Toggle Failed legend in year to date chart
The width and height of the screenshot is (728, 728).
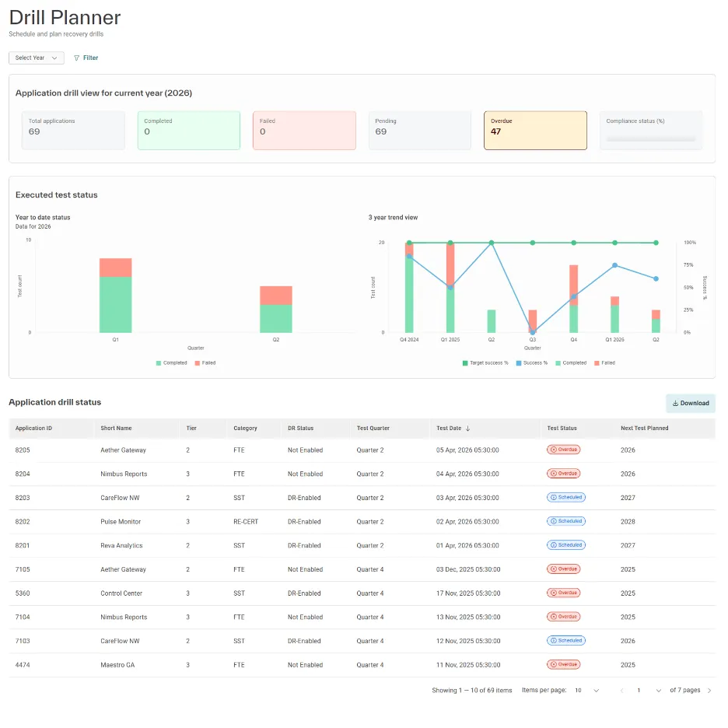205,363
